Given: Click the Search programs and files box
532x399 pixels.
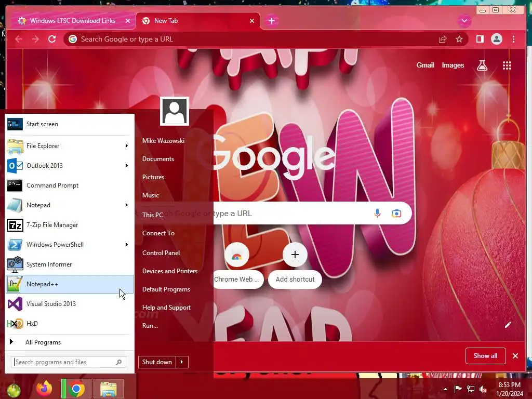Looking at the screenshot, I should 69,362.
